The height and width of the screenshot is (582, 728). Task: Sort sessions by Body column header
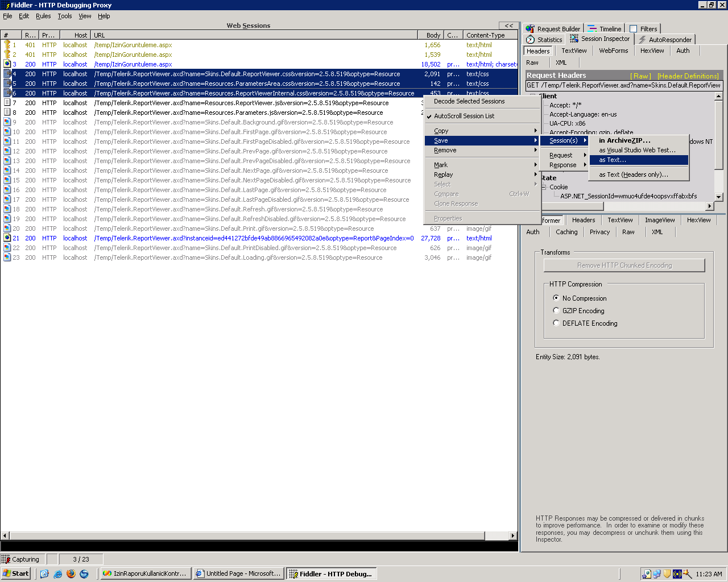(x=431, y=35)
